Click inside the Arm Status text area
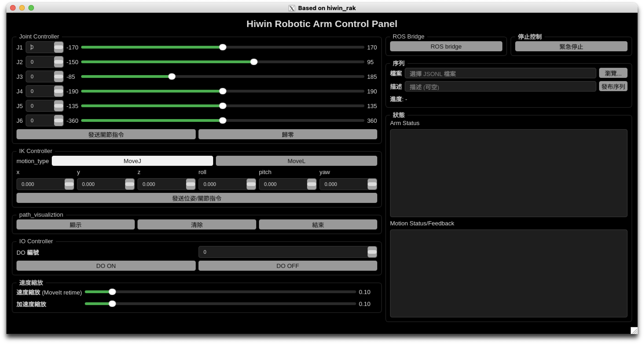This screenshot has width=644, height=344. [x=509, y=173]
